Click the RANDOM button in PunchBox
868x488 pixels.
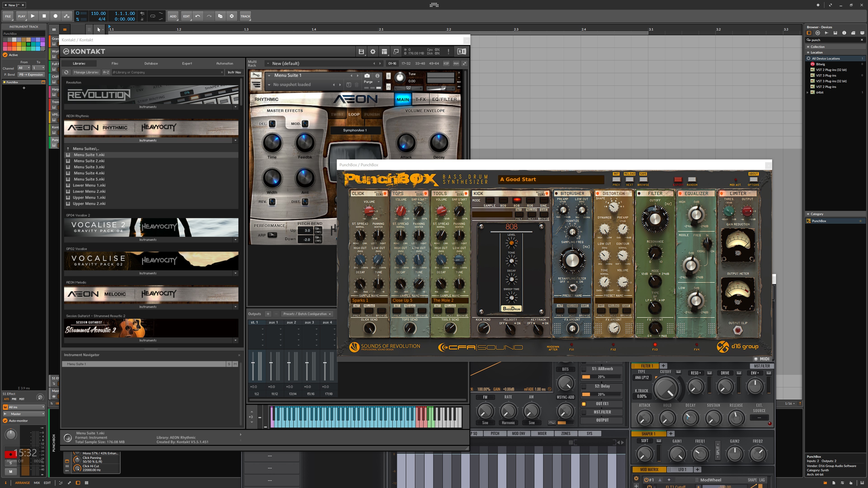[692, 180]
